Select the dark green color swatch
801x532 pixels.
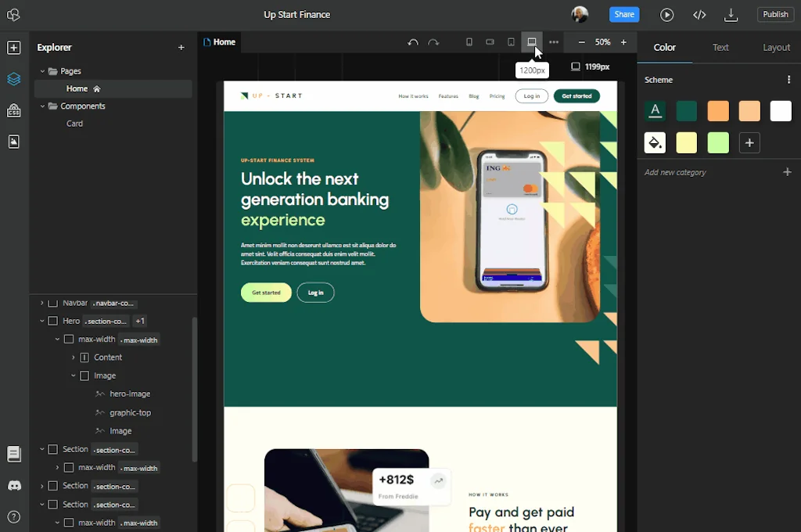tap(687, 111)
